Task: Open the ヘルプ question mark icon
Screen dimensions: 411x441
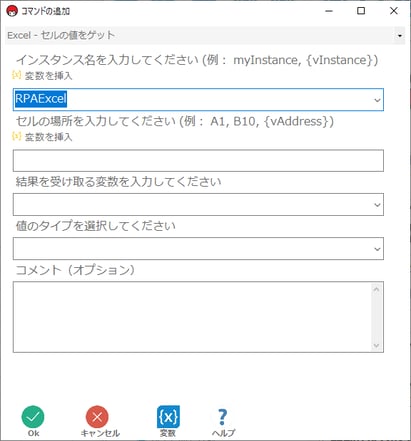Action: pyautogui.click(x=223, y=417)
